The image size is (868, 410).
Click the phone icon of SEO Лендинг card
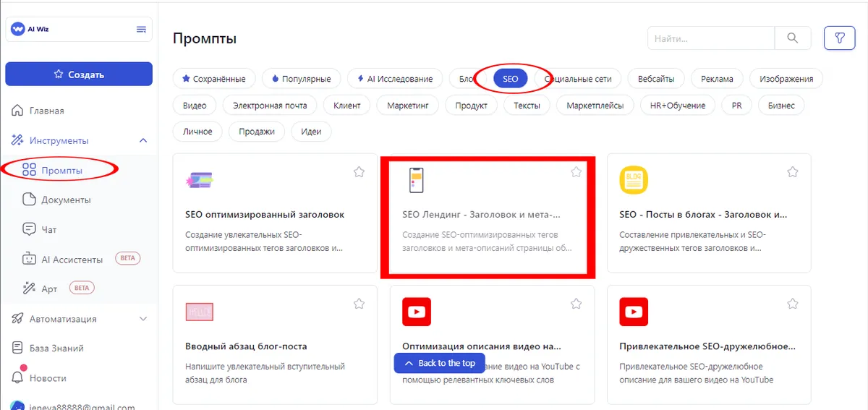click(416, 181)
